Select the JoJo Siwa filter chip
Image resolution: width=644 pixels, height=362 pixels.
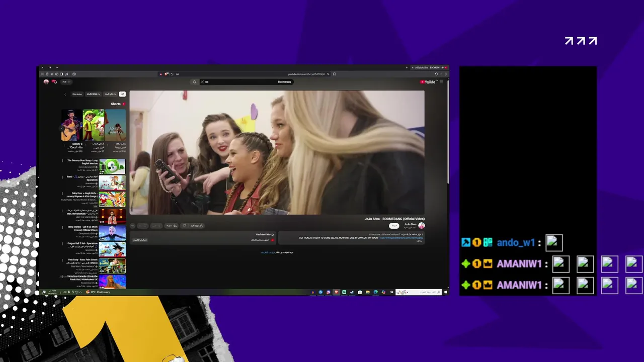coord(93,94)
